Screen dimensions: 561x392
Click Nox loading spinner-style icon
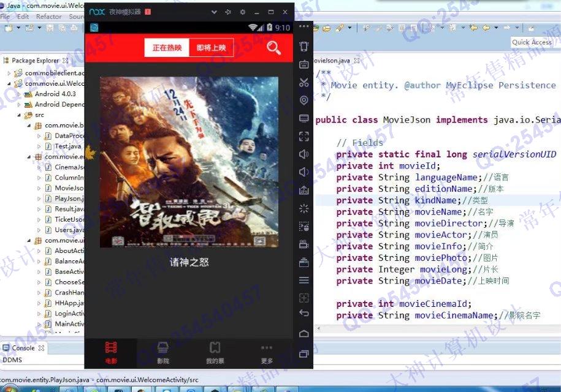coord(303,208)
